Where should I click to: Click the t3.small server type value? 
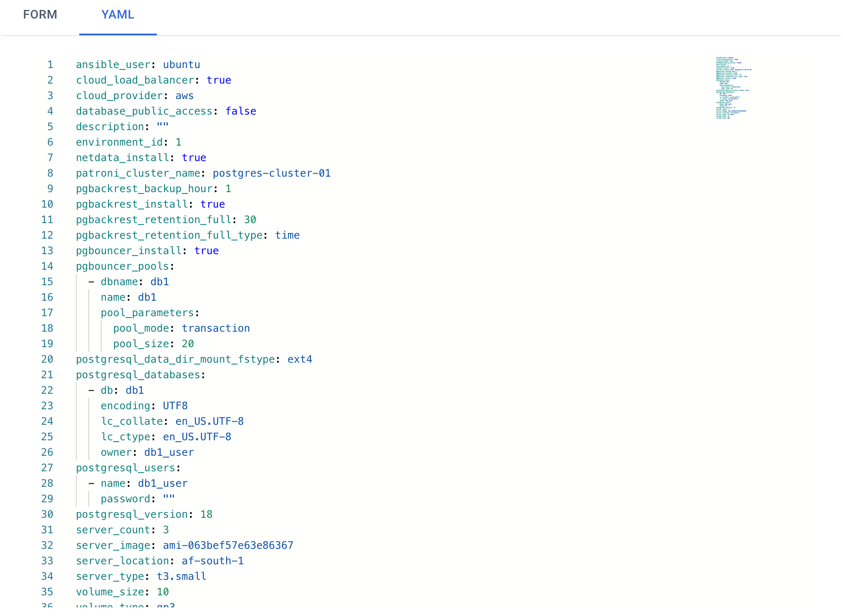(x=181, y=576)
